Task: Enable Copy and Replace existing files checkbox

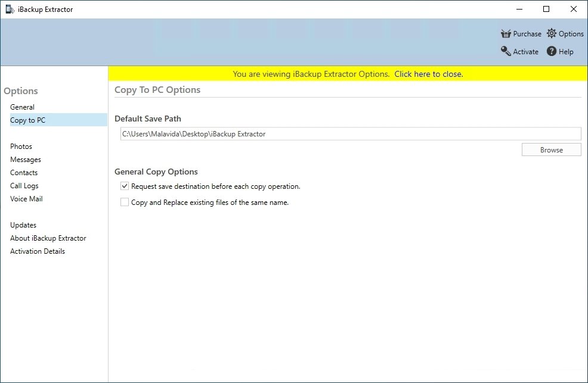Action: (x=125, y=202)
